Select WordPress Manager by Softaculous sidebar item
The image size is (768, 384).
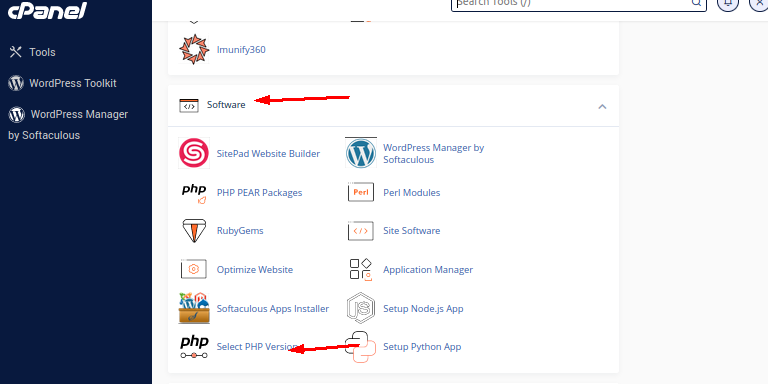[68, 124]
